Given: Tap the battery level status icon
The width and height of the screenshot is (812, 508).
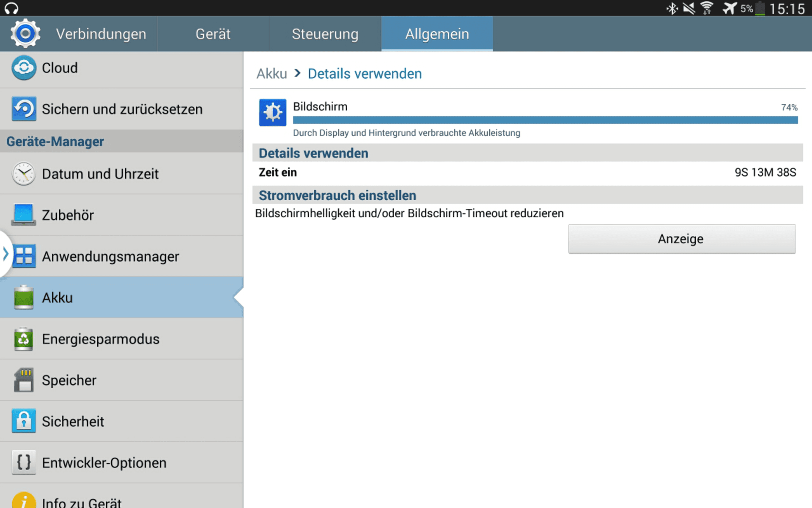Looking at the screenshot, I should (x=760, y=8).
